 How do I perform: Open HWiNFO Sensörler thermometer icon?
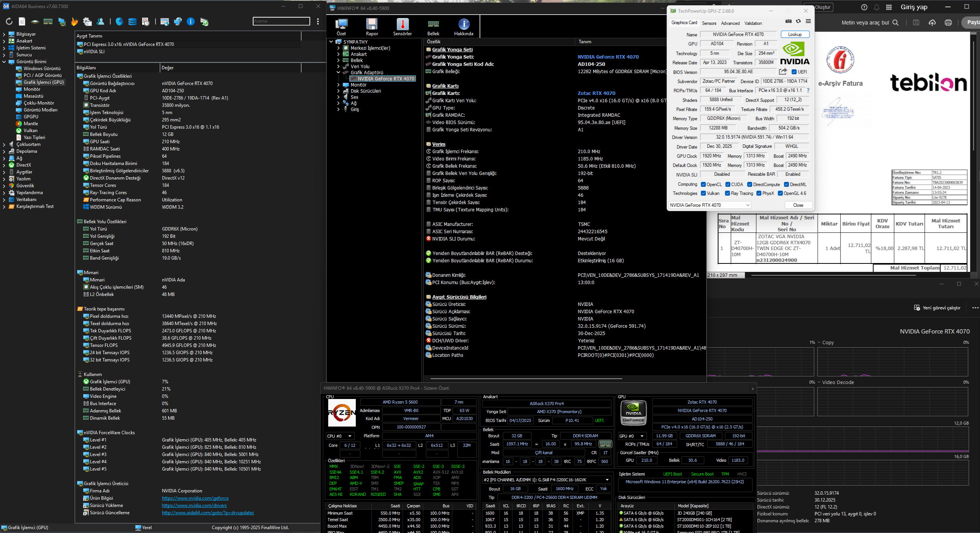pos(402,25)
